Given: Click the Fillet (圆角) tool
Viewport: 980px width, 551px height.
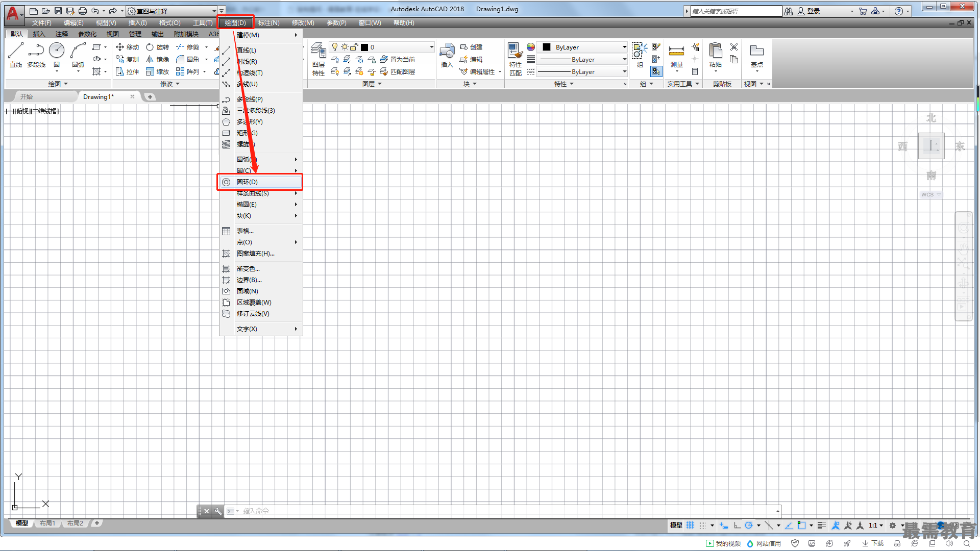Looking at the screenshot, I should [x=187, y=59].
